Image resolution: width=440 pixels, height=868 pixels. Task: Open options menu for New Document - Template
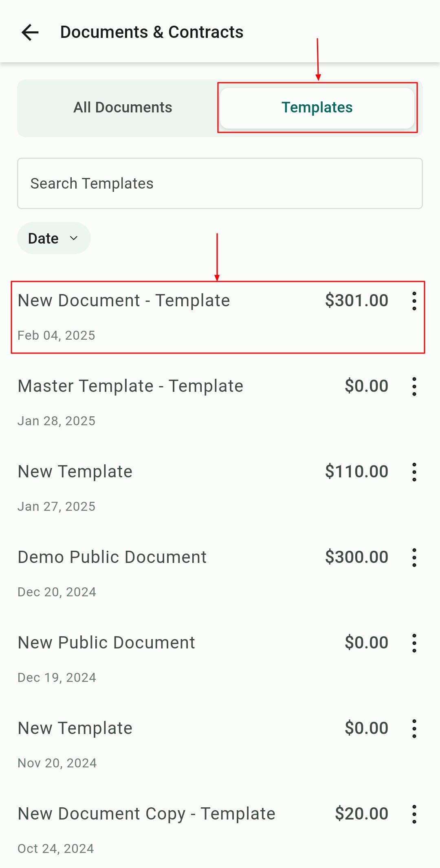tap(414, 301)
